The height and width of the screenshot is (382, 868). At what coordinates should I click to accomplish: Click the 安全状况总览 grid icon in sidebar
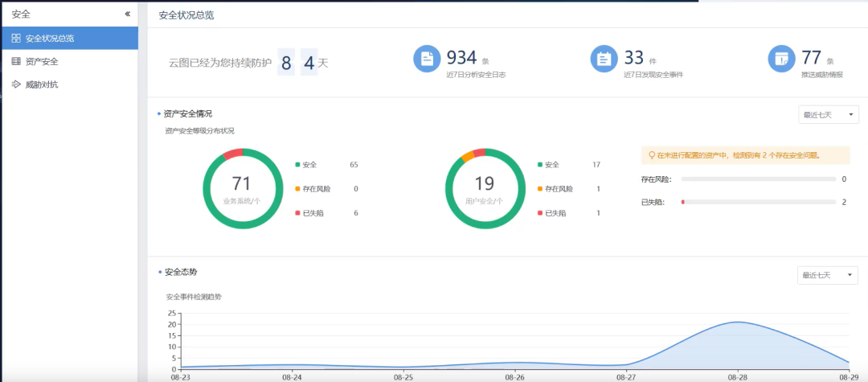point(16,38)
